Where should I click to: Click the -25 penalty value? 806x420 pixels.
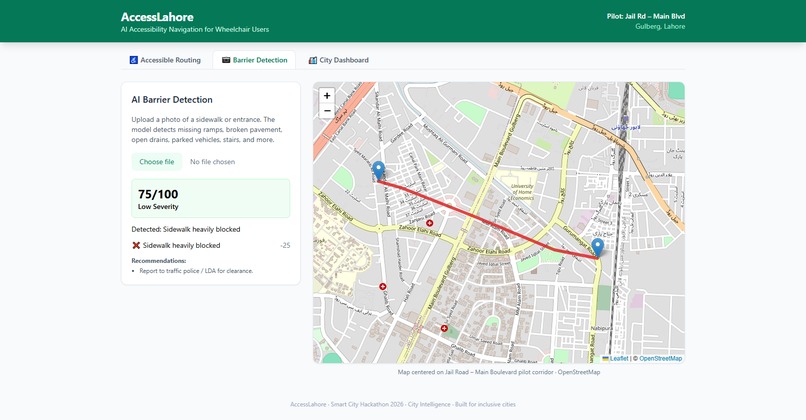[x=285, y=245]
